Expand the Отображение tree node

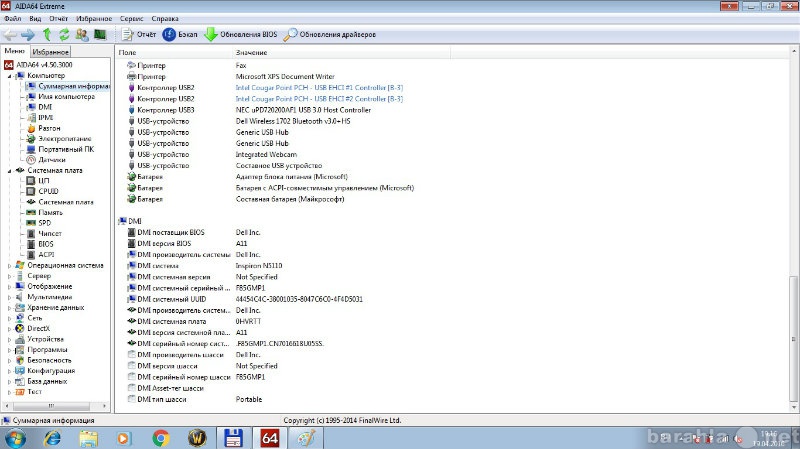pos(10,287)
